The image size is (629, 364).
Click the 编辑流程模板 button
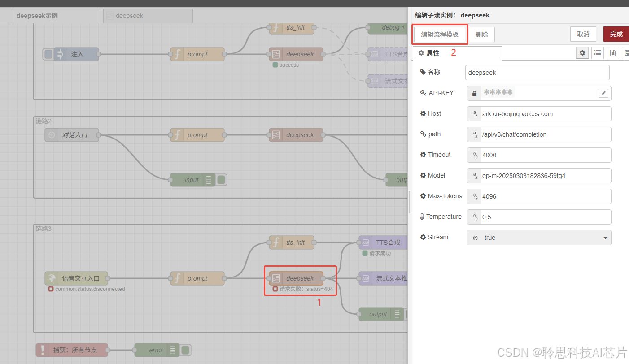(x=440, y=35)
